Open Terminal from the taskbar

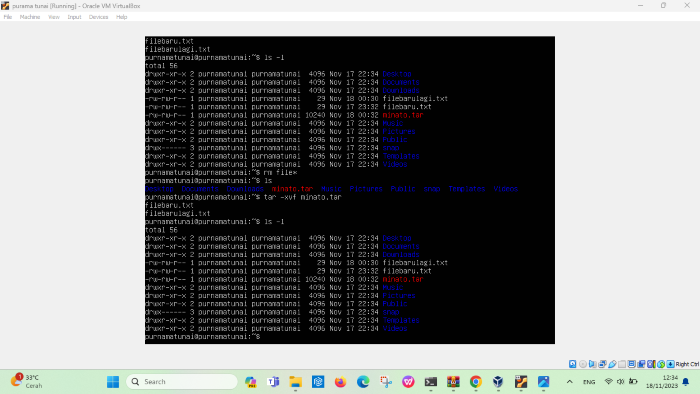[x=431, y=382]
